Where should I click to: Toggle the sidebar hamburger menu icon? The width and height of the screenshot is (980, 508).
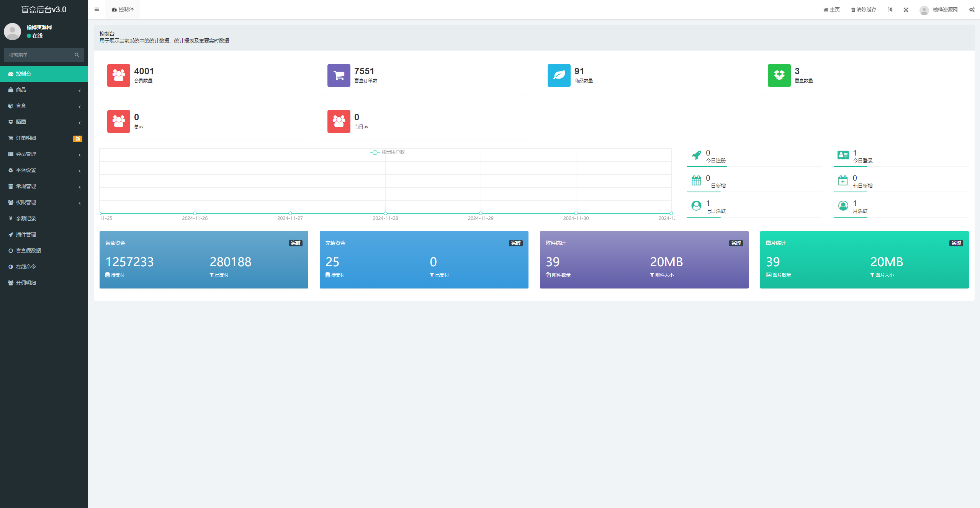pyautogui.click(x=97, y=10)
